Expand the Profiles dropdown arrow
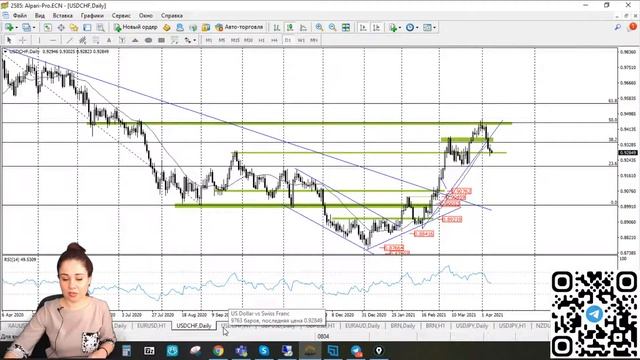Screen dimensions: 640x360 click(34, 27)
